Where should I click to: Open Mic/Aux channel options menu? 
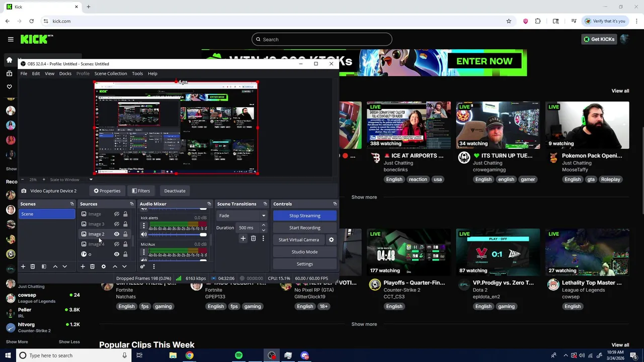[144, 252]
